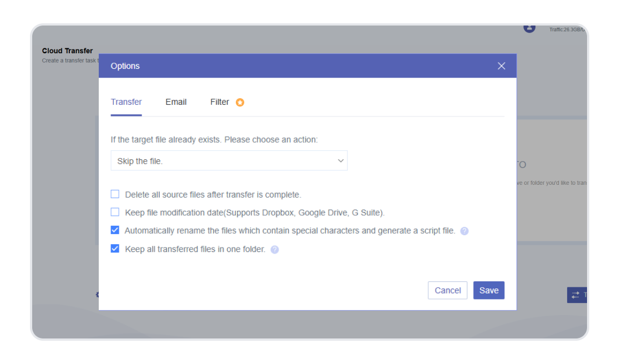Click help icon beside the one-folder option
The height and width of the screenshot is (364, 617).
275,250
